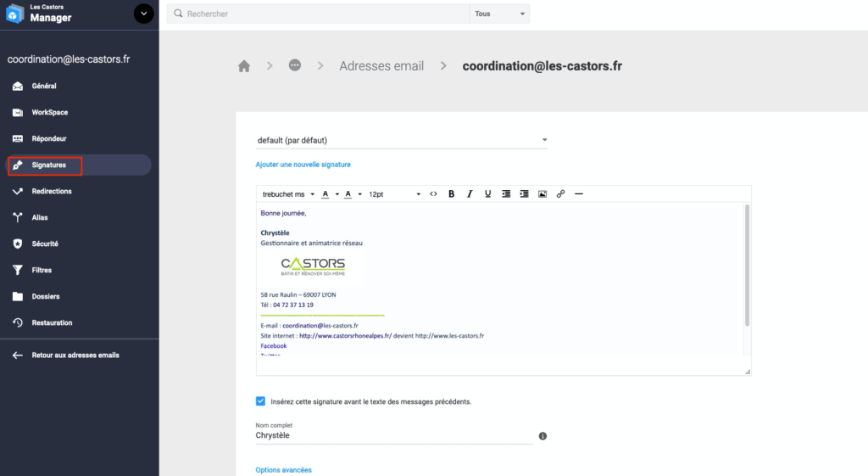868x476 pixels.
Task: Open Restauration in the sidebar
Action: click(79, 322)
